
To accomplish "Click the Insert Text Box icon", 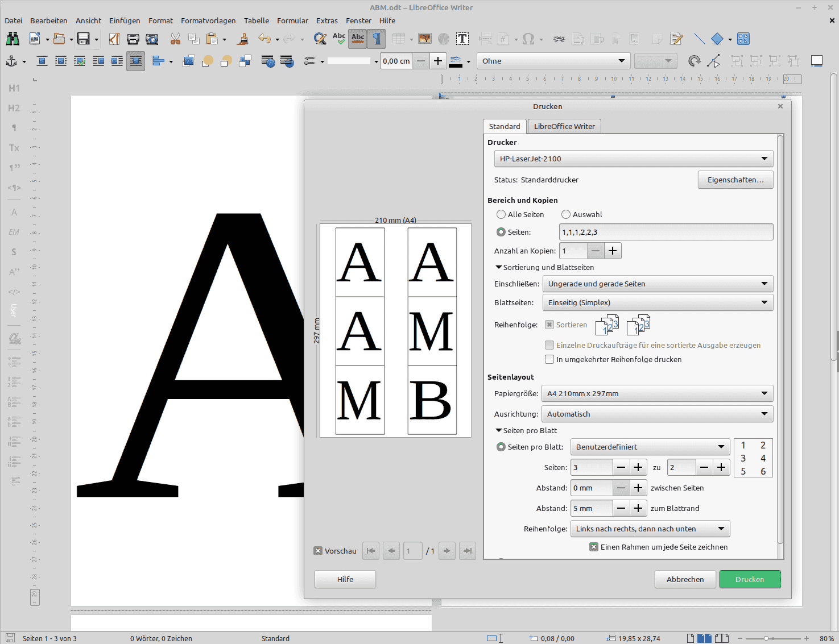I will pyautogui.click(x=462, y=39).
